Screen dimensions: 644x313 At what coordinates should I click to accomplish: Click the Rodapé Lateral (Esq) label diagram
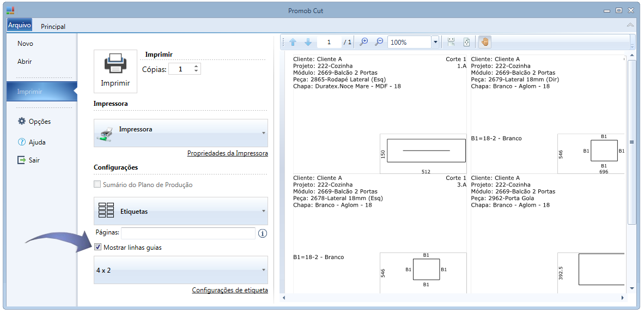tap(423, 153)
